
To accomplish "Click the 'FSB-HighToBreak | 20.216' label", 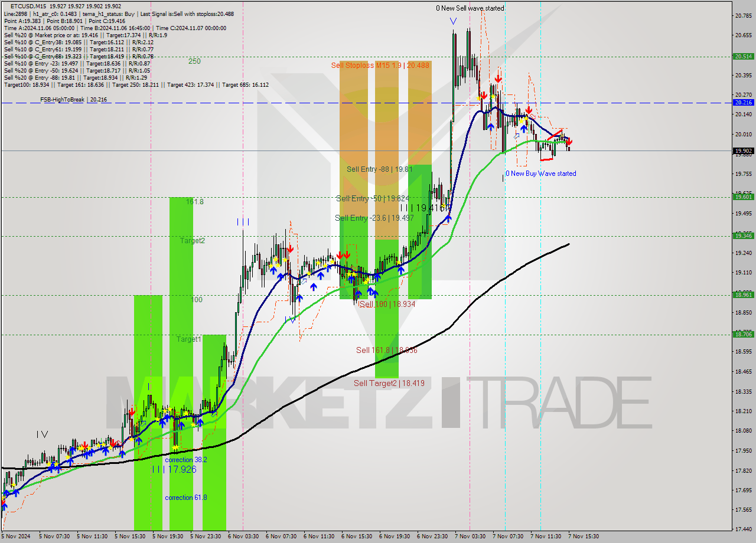I will pos(73,100).
